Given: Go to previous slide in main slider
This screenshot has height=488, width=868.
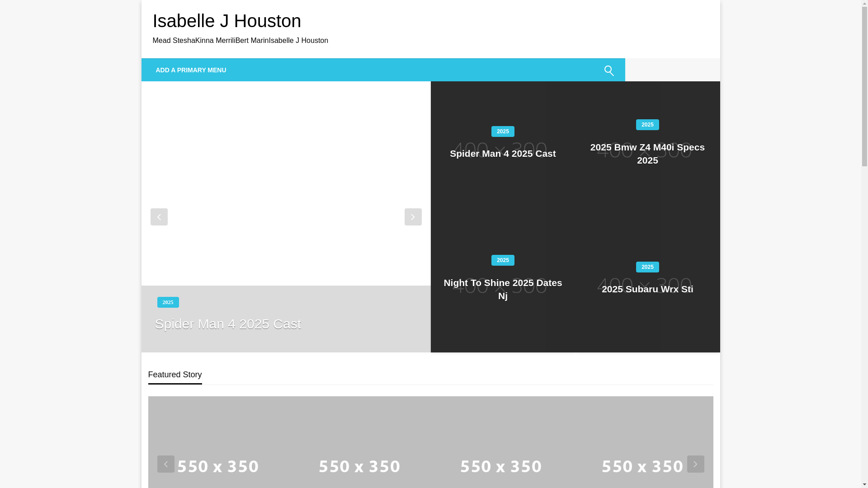Looking at the screenshot, I should [x=159, y=217].
